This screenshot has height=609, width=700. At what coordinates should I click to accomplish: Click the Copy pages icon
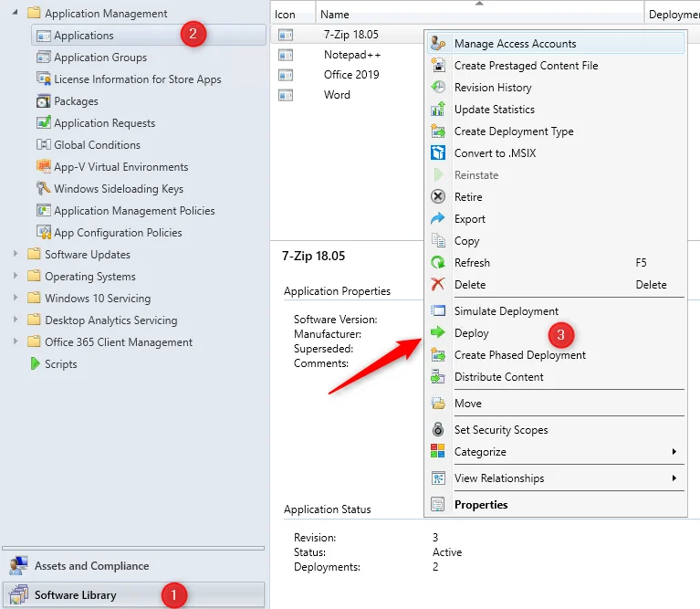click(x=438, y=240)
